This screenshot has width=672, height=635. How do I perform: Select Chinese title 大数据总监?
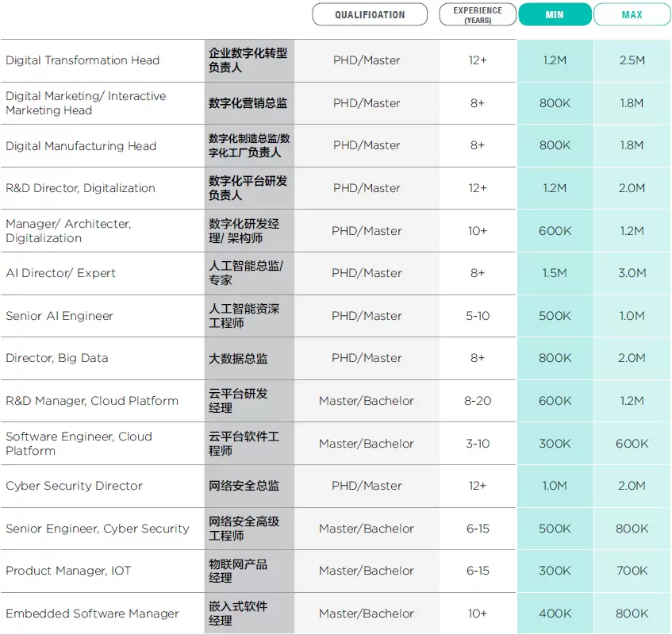(238, 359)
